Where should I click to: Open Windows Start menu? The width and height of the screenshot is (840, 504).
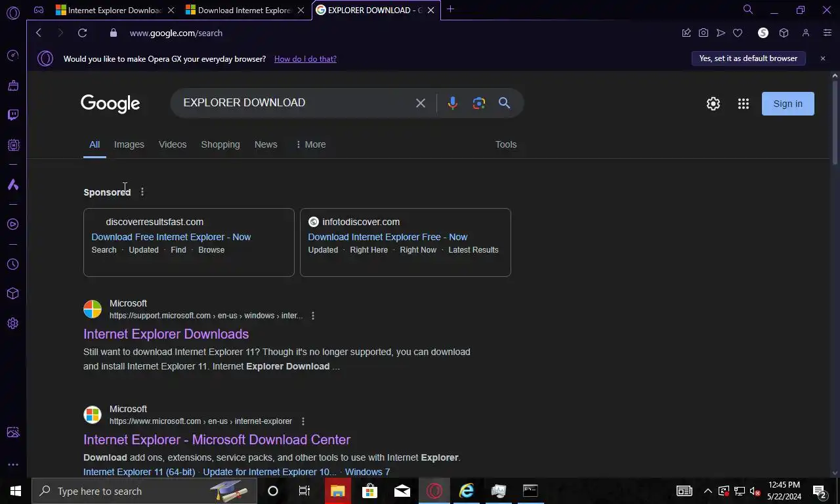point(16,491)
